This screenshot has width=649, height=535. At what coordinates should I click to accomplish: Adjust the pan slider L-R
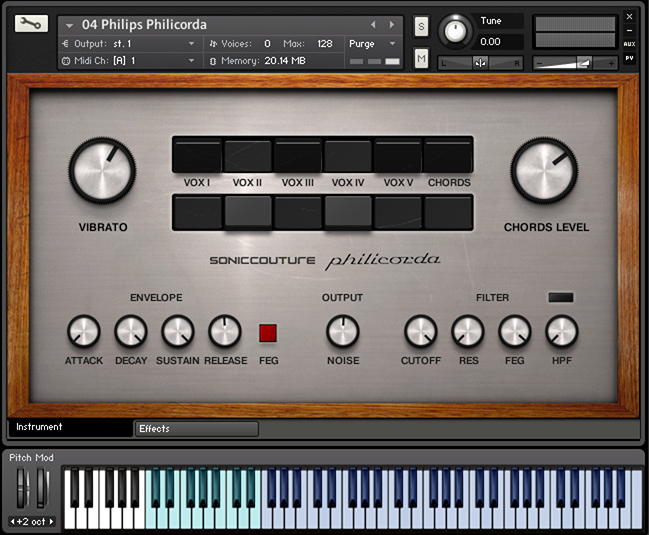(x=480, y=63)
